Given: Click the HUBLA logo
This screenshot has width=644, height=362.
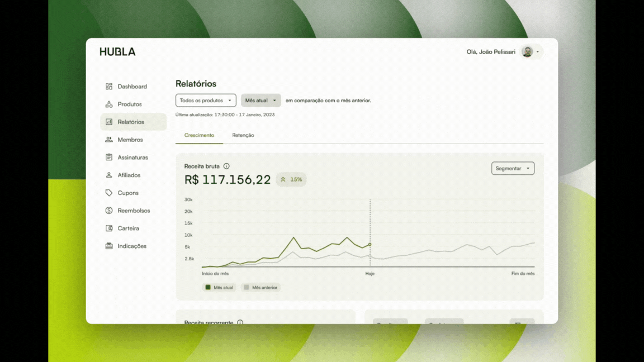Looking at the screenshot, I should pyautogui.click(x=117, y=52).
